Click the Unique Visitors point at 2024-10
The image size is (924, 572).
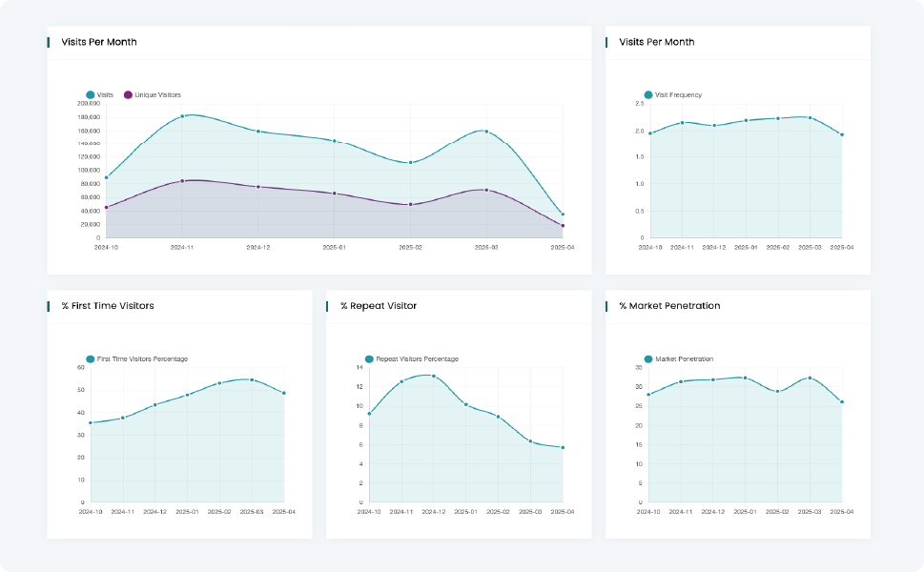106,207
